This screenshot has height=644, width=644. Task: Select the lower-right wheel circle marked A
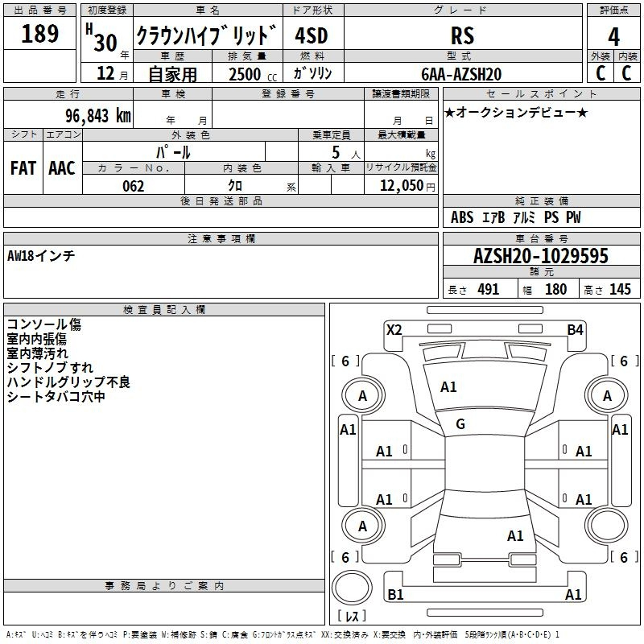click(607, 526)
